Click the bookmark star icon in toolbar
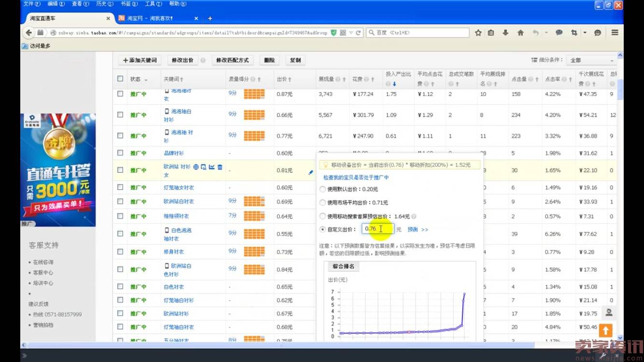 [x=478, y=33]
